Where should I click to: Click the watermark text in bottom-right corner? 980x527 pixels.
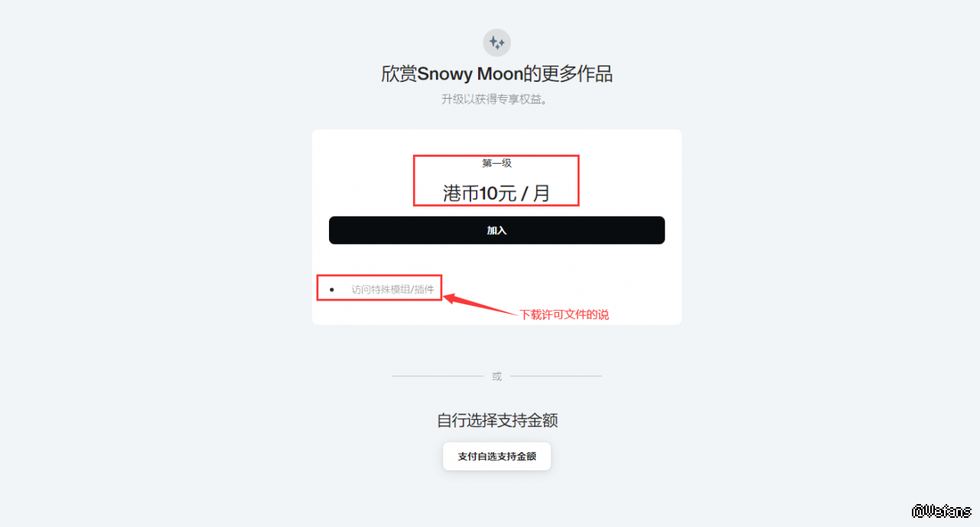click(x=943, y=510)
